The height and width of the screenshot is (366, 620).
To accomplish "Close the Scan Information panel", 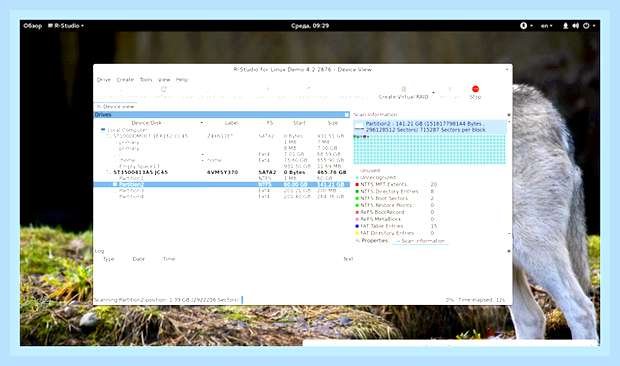I will coord(508,115).
